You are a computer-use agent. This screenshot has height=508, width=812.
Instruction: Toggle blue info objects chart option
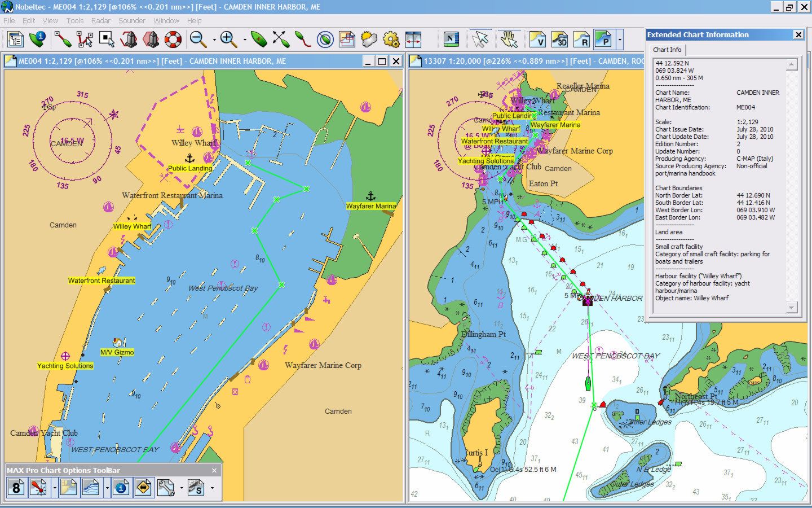click(x=121, y=488)
